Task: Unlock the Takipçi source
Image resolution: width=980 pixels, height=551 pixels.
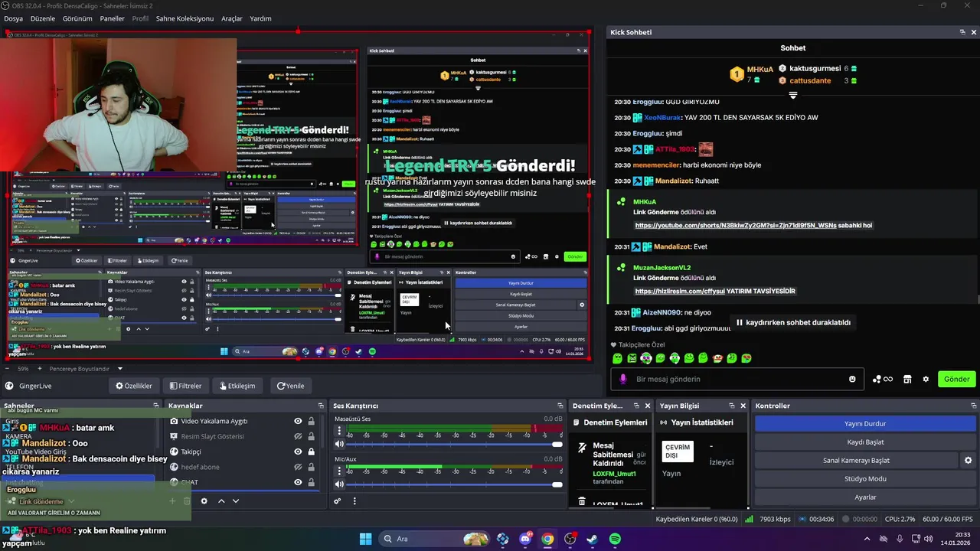Action: (x=311, y=452)
